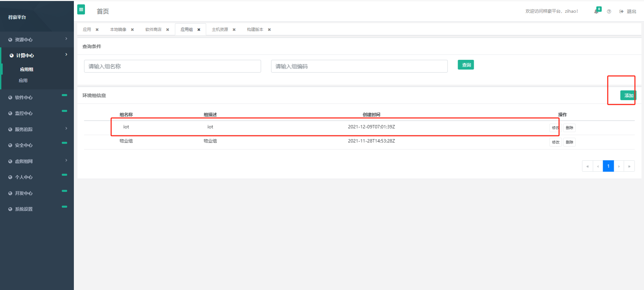Toggle the green hamburger sidebar menu button
Screen dimensions: 644x290
click(x=81, y=9)
